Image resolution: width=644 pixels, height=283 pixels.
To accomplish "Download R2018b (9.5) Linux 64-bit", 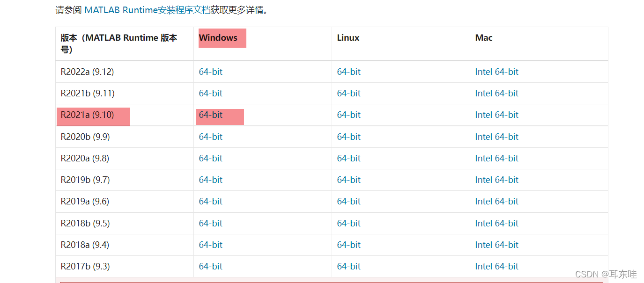I will pos(349,224).
